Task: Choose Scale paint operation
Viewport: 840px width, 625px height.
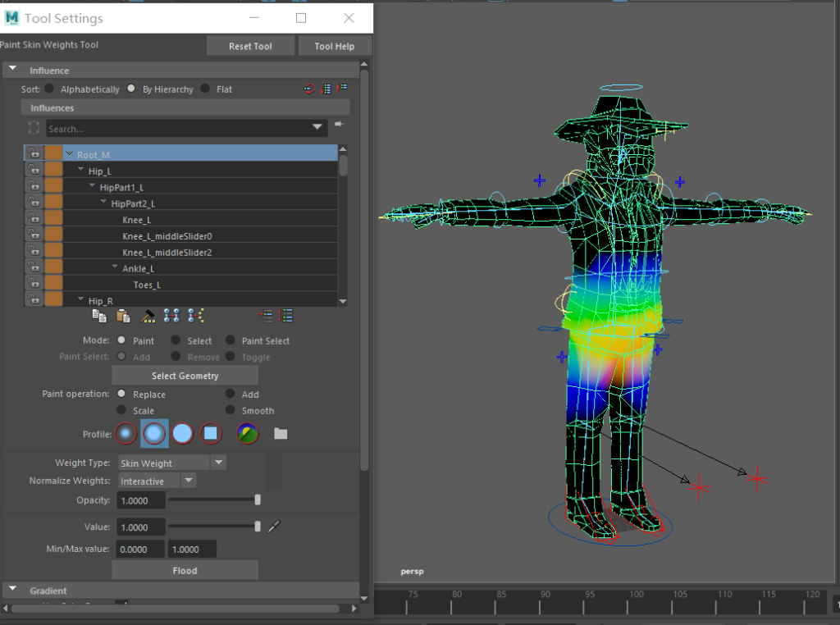Action: 121,410
